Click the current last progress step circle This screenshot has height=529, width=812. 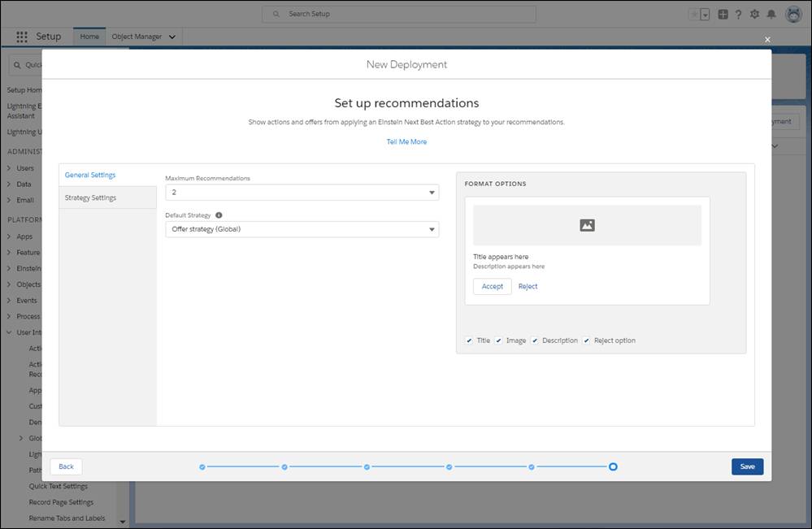coord(613,467)
